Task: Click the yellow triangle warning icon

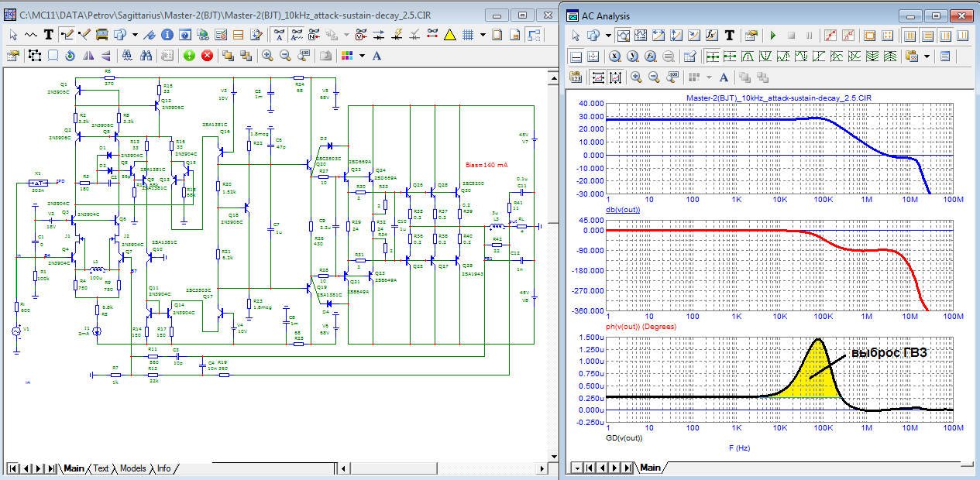Action: coord(449,35)
